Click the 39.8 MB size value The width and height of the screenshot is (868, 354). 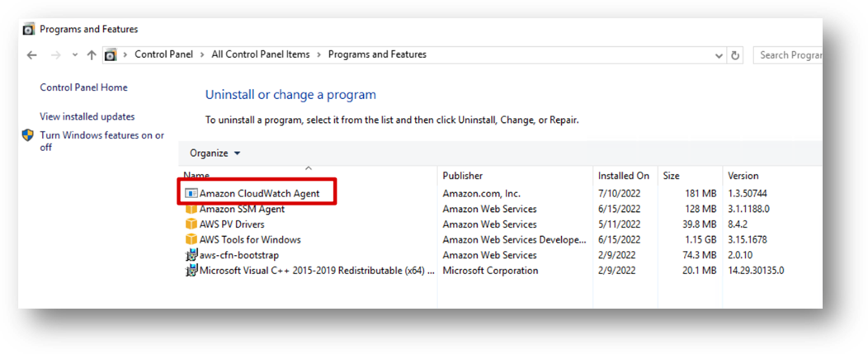[699, 224]
